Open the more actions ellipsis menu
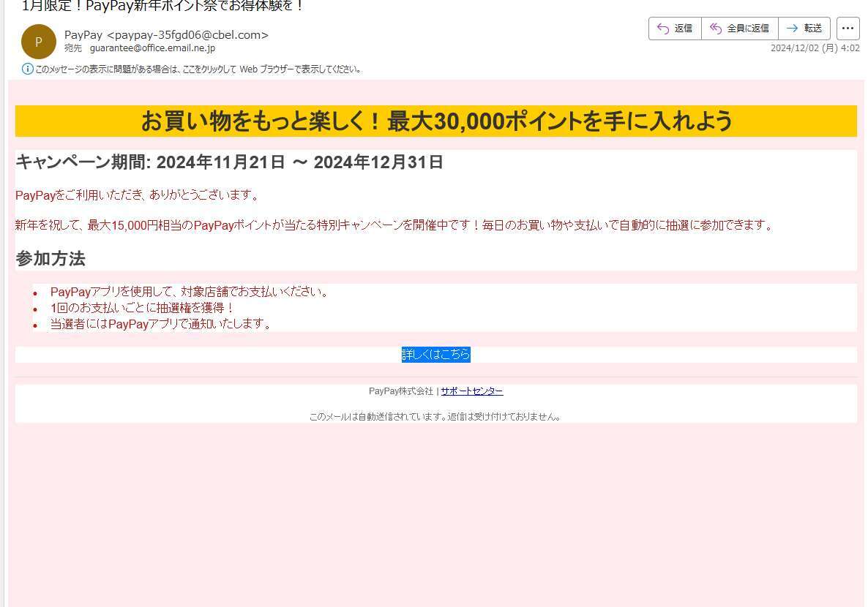This screenshot has height=607, width=868. click(x=848, y=29)
